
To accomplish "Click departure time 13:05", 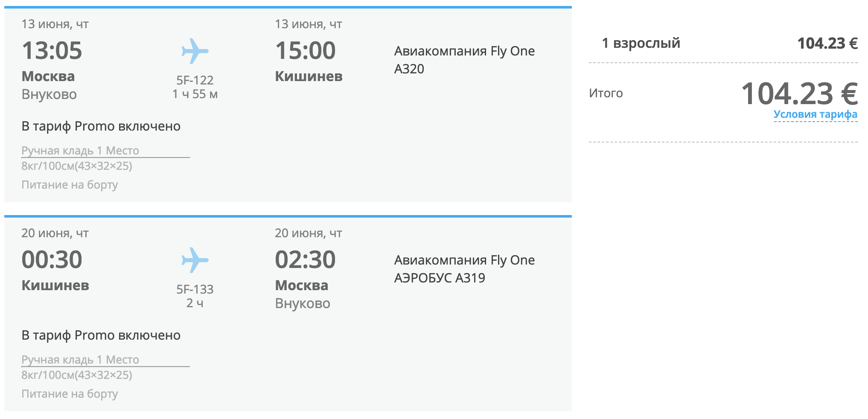I will 52,50.
